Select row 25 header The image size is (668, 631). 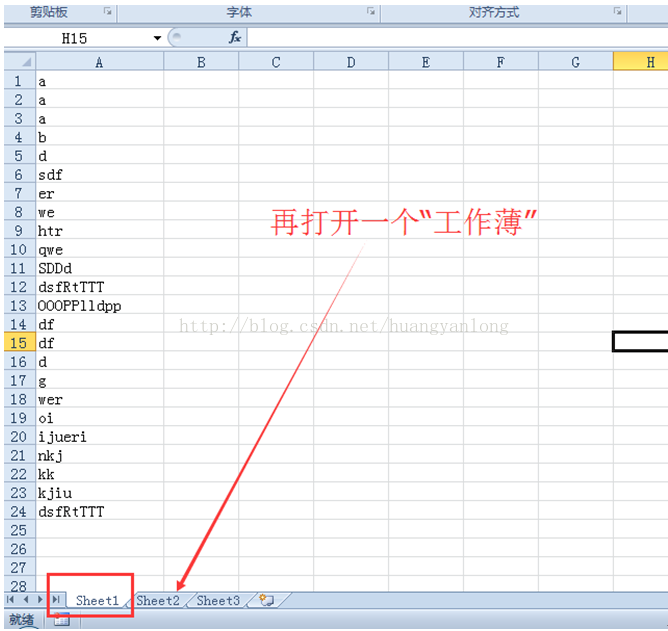[20, 530]
